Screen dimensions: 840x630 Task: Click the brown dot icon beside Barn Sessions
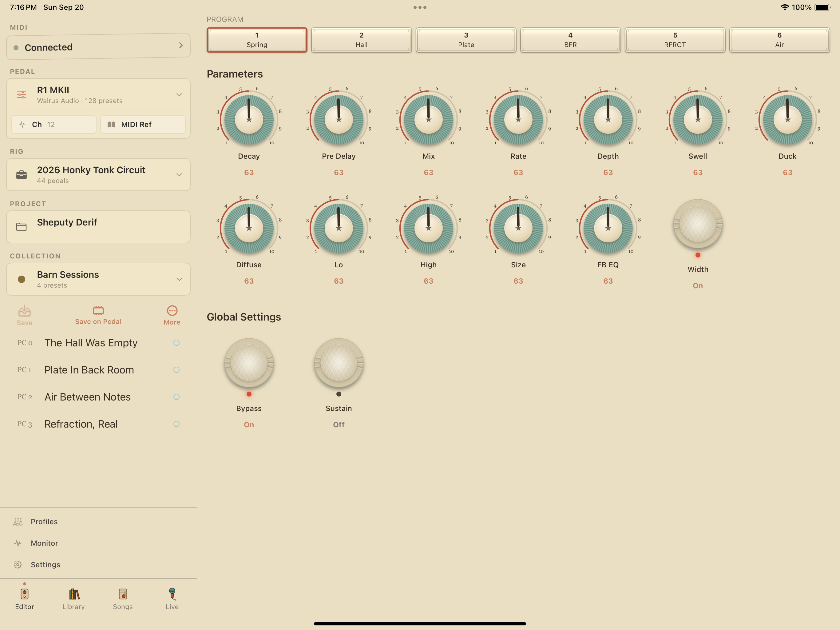coord(22,279)
